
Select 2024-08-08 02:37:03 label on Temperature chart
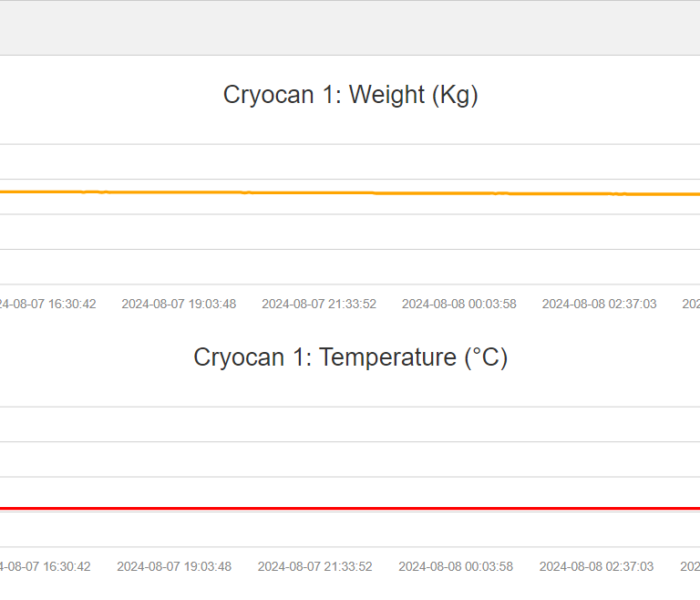point(596,566)
